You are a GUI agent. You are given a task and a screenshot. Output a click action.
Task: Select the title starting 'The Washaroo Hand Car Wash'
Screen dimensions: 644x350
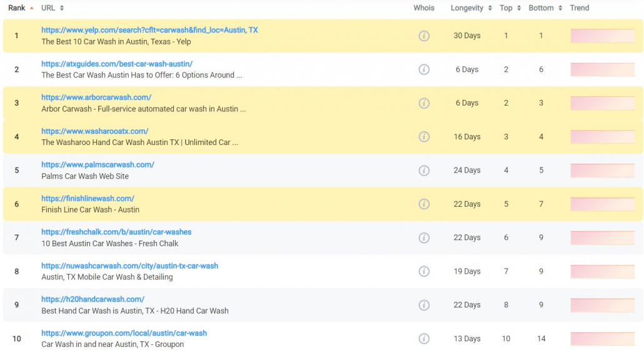pos(139,142)
